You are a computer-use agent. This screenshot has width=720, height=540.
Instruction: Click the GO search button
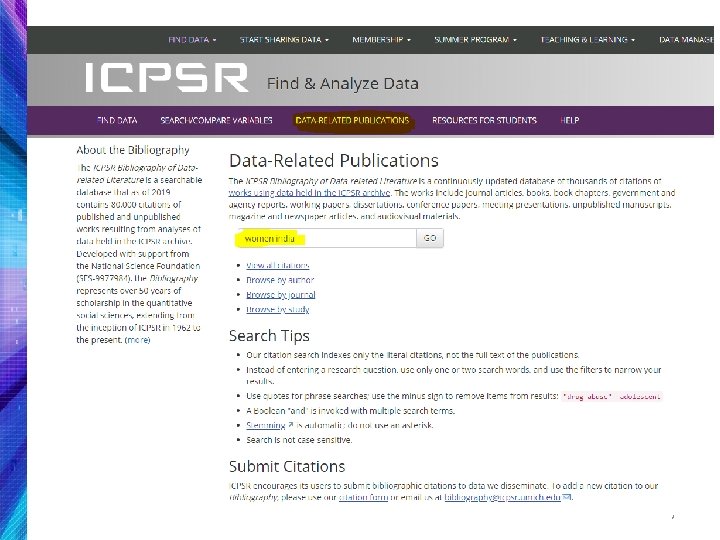tap(430, 238)
